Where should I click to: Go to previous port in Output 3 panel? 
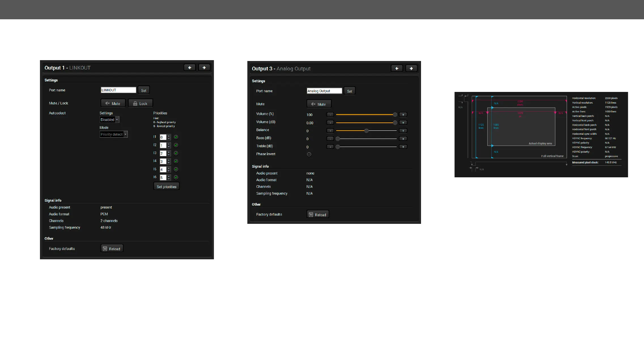coord(397,68)
